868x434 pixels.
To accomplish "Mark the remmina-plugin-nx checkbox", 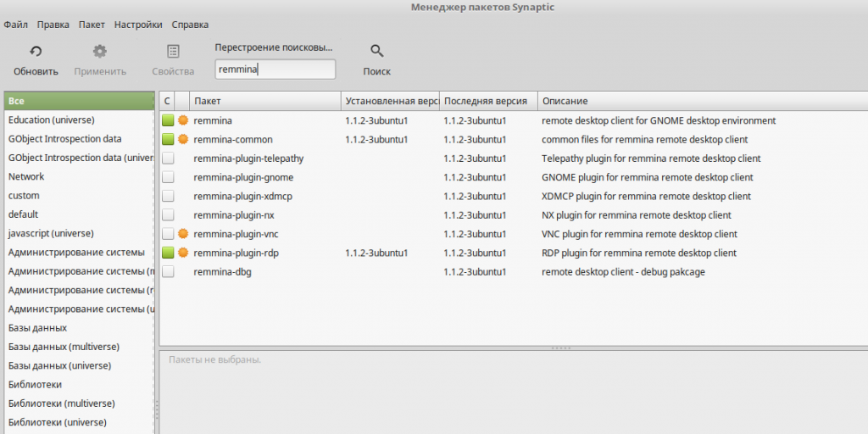I will 168,214.
